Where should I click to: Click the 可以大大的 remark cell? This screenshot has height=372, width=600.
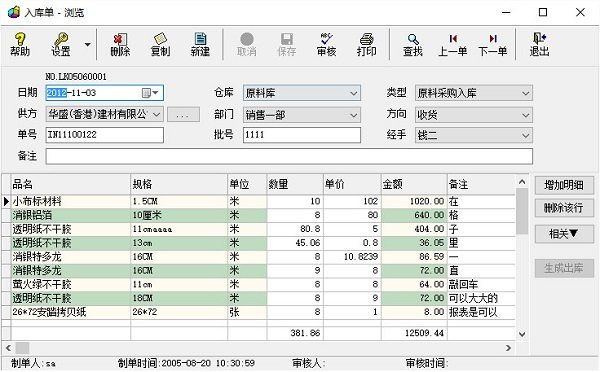click(x=481, y=298)
